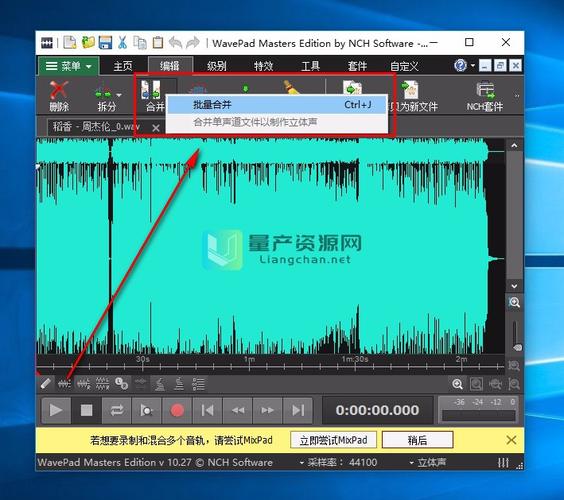Select the 稻香 - 周杰伦_0.wav file tab
The height and width of the screenshot is (500, 564).
(x=96, y=127)
